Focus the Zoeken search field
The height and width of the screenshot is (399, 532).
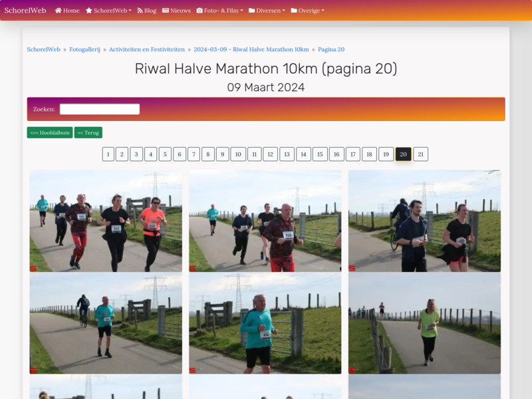[100, 109]
